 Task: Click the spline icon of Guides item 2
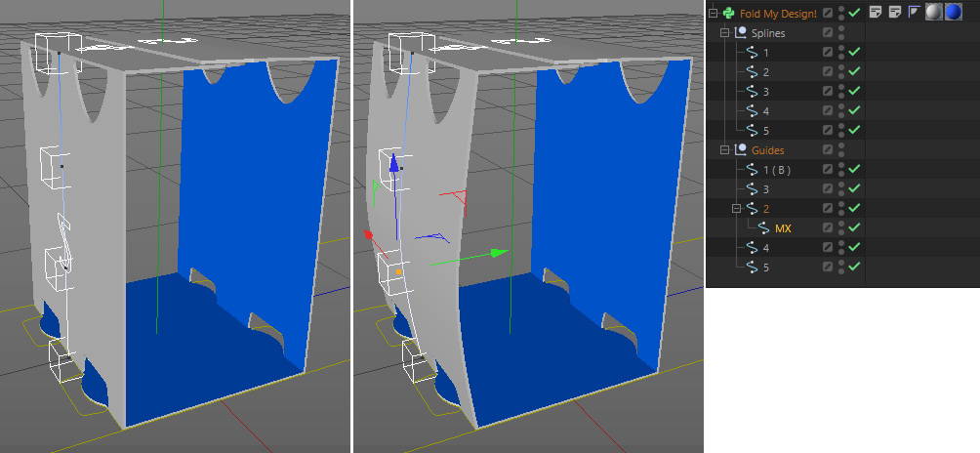tap(753, 208)
